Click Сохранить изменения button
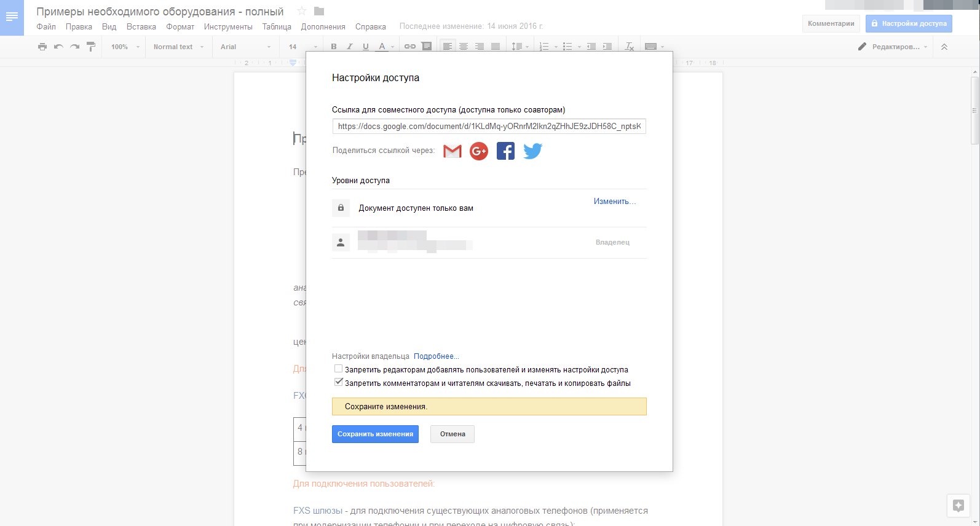980x526 pixels. click(375, 434)
